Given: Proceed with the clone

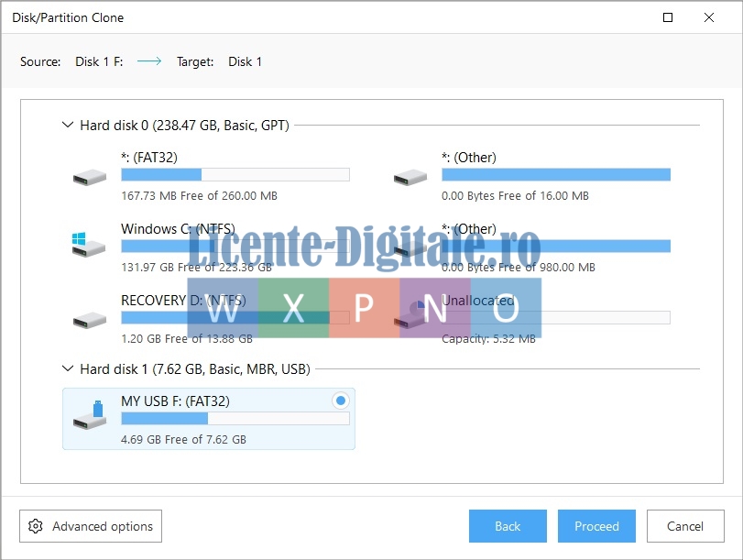Looking at the screenshot, I should pyautogui.click(x=596, y=526).
